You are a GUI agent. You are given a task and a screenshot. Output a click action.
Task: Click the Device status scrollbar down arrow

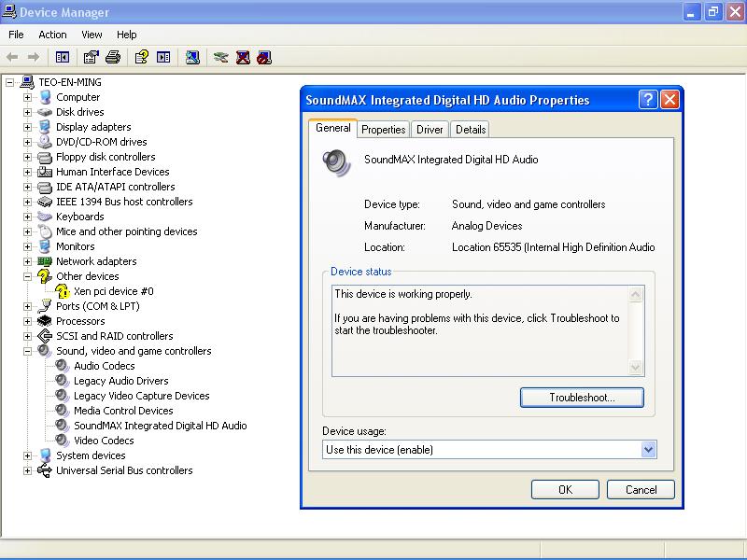coord(636,368)
